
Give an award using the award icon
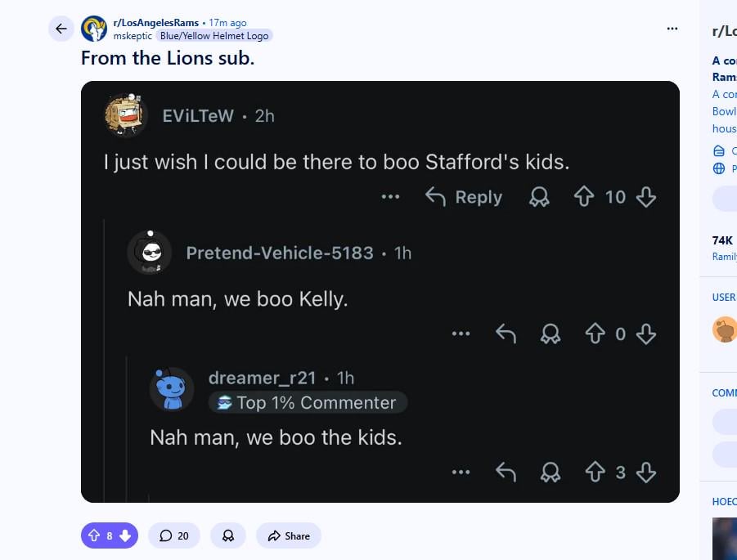click(227, 535)
